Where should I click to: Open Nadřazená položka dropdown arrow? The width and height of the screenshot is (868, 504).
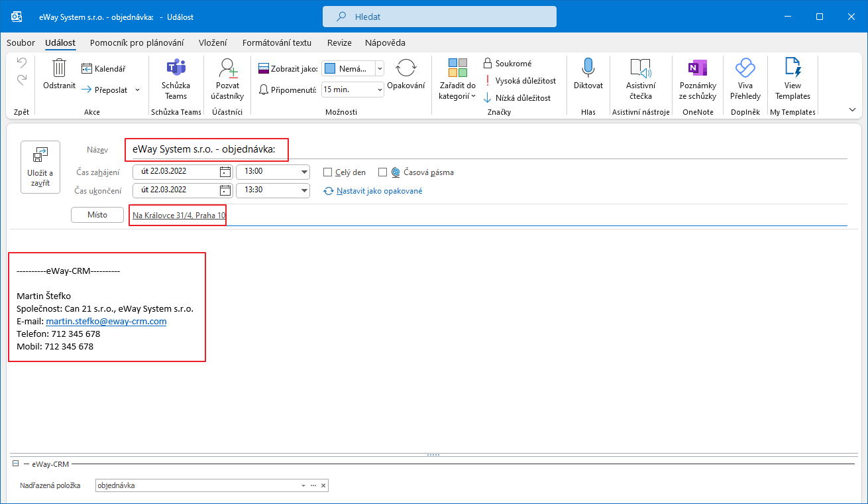[x=303, y=485]
